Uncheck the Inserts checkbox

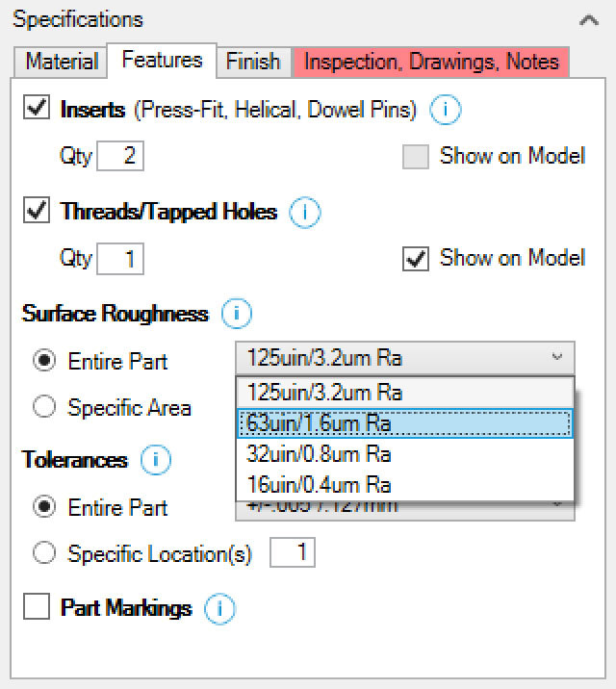37,108
